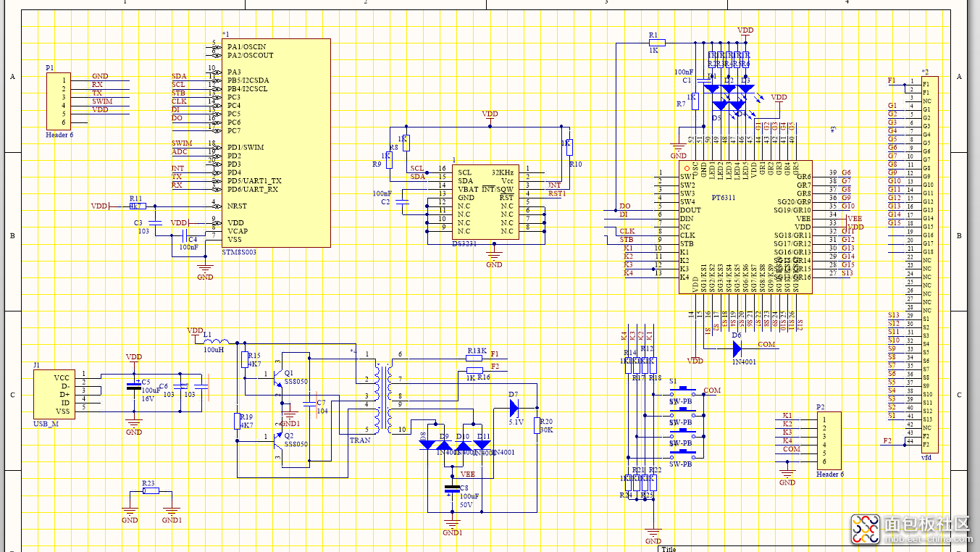The image size is (980, 552).
Task: Select the USB_M connector J1
Action: (x=53, y=394)
